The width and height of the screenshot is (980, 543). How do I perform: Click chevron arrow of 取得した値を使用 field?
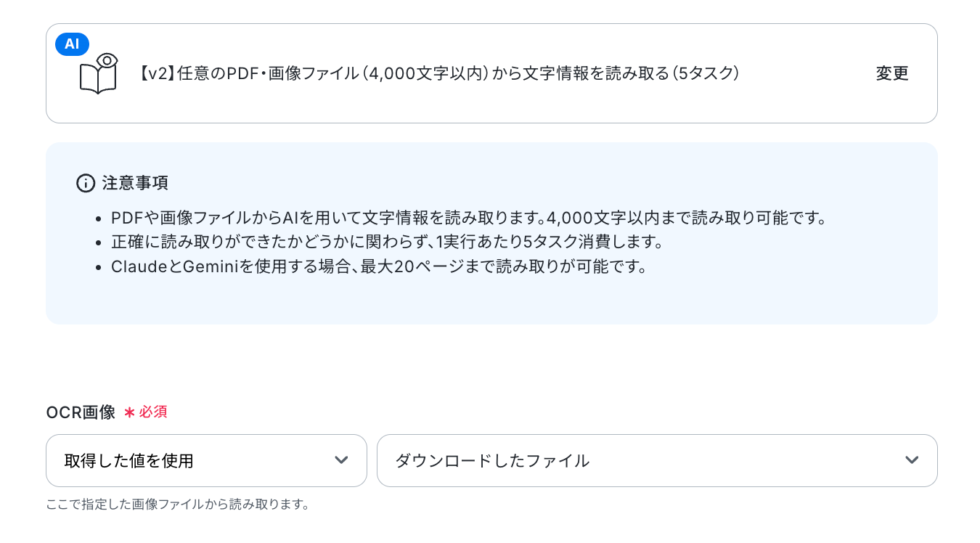[341, 460]
